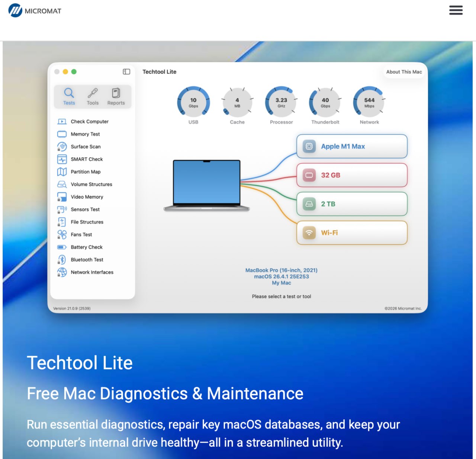Viewport: 476px width, 459px height.
Task: Select the Tests magnifier tab
Action: (x=69, y=97)
